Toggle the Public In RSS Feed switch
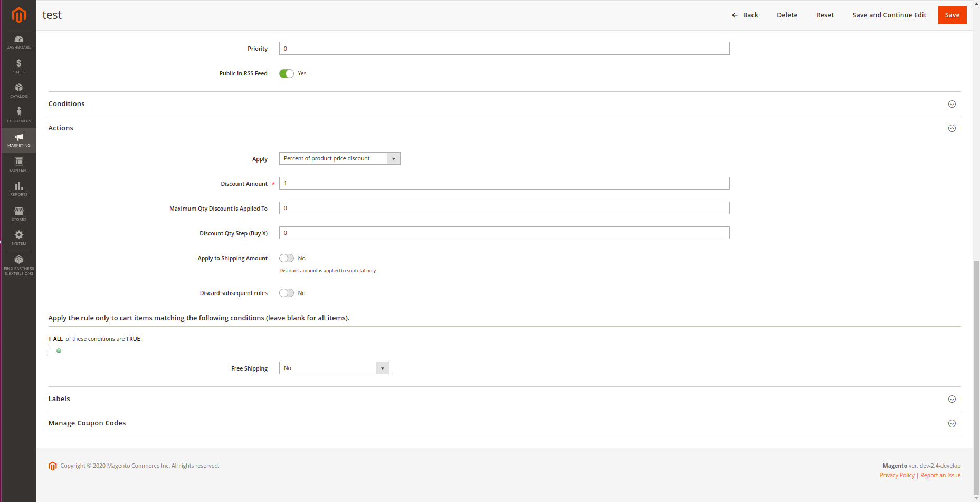 click(287, 74)
